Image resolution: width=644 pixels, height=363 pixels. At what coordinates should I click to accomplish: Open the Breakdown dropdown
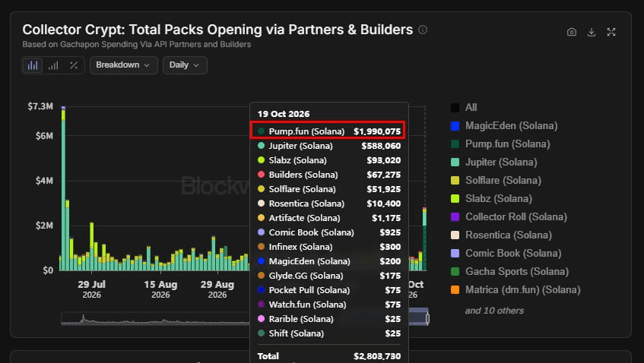[x=124, y=65]
